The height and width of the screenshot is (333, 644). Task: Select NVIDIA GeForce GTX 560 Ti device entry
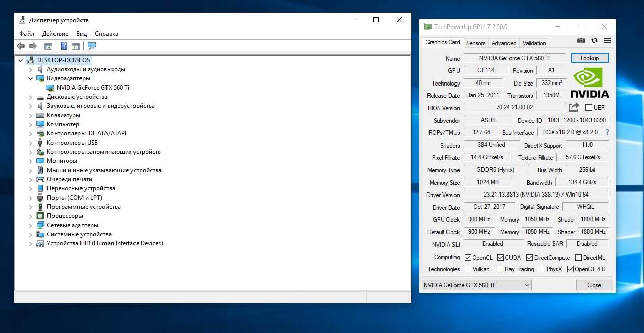point(93,88)
